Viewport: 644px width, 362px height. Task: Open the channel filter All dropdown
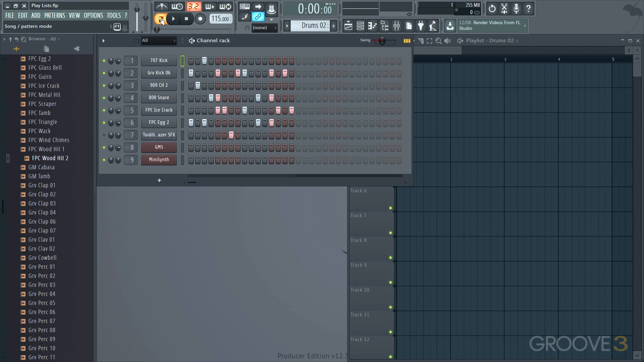[x=158, y=40]
